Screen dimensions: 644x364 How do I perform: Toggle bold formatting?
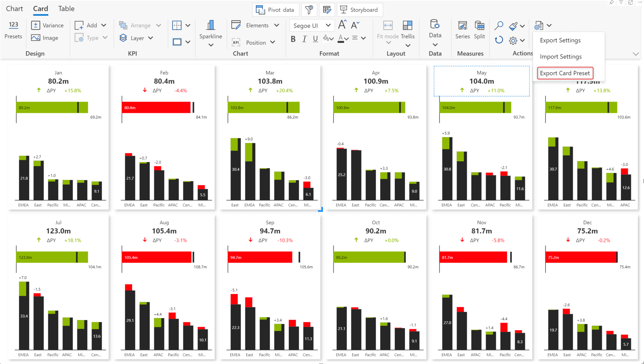(x=293, y=39)
